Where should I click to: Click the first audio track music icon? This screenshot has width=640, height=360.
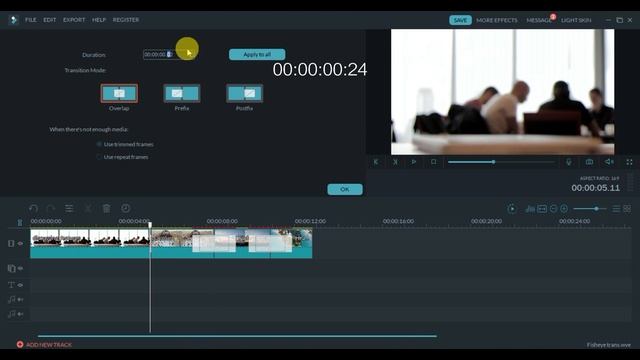tap(11, 299)
